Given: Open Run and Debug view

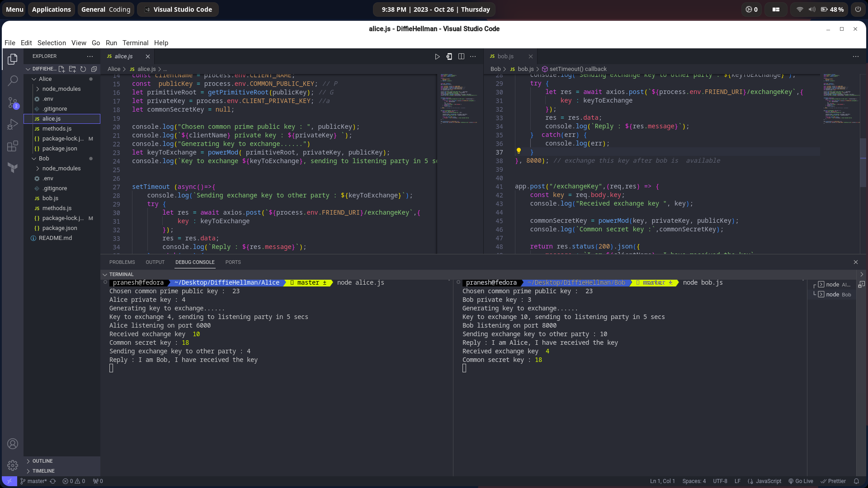Looking at the screenshot, I should (x=13, y=124).
